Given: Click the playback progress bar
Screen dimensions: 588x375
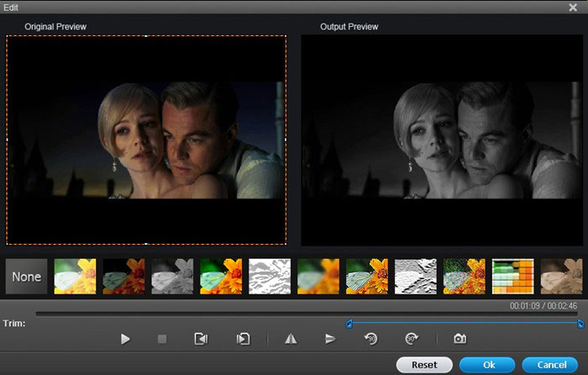Looking at the screenshot, I should coord(307,313).
